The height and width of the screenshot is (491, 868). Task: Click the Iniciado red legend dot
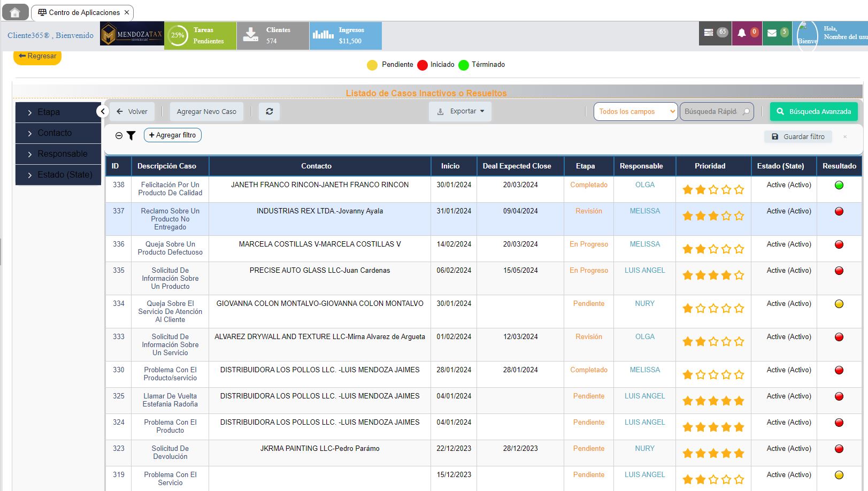[x=423, y=65]
